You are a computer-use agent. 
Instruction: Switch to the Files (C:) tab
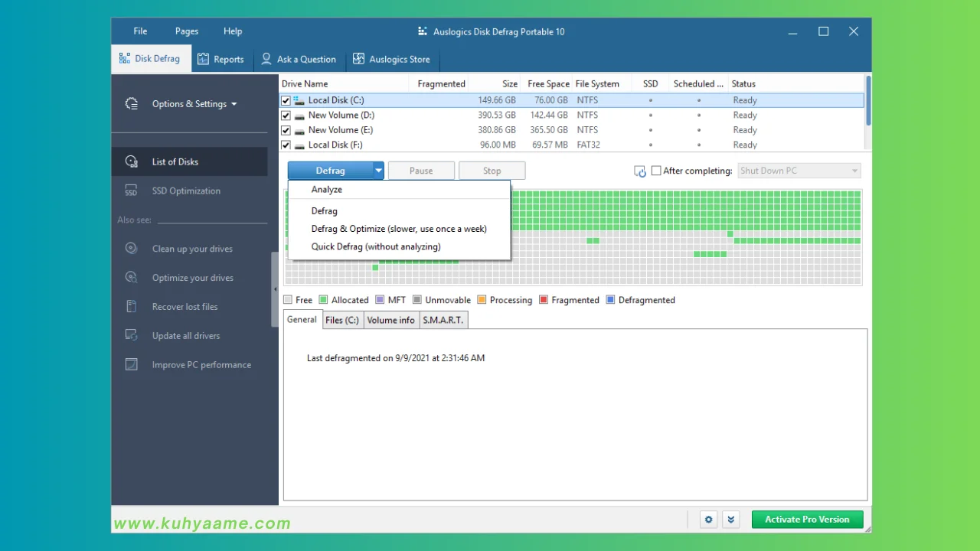[341, 321]
